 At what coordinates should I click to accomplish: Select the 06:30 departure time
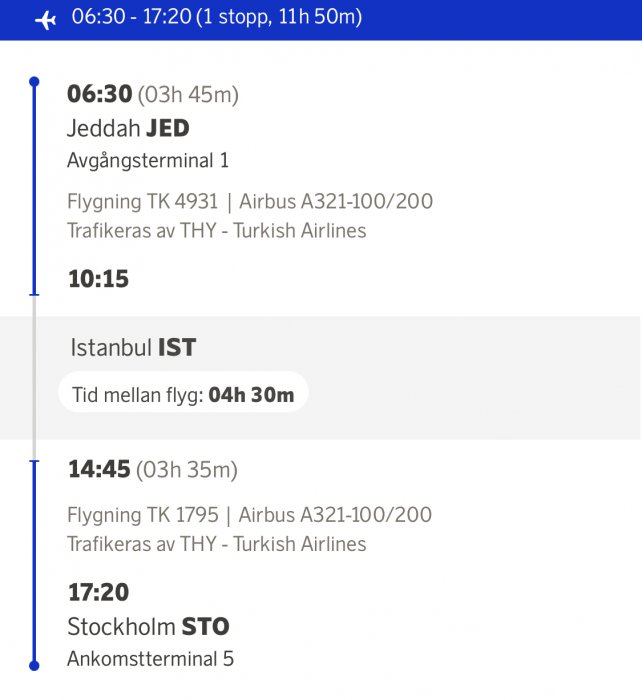[x=99, y=94]
